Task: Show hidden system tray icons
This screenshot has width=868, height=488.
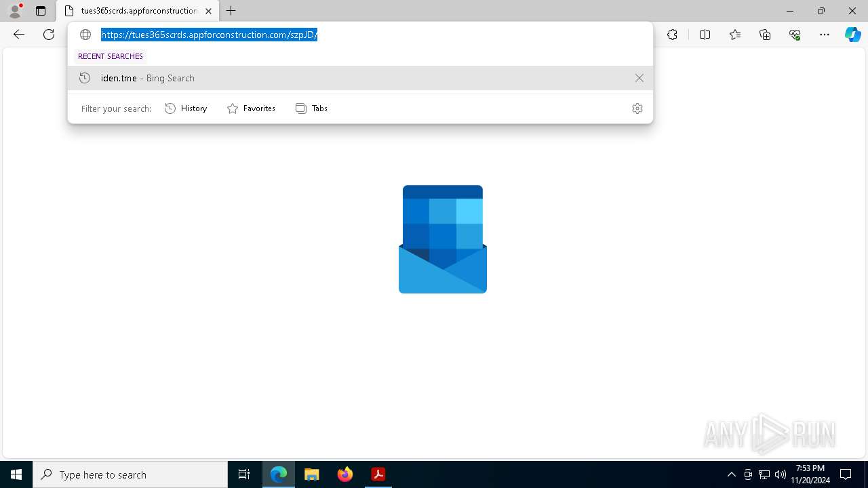Action: (x=731, y=474)
